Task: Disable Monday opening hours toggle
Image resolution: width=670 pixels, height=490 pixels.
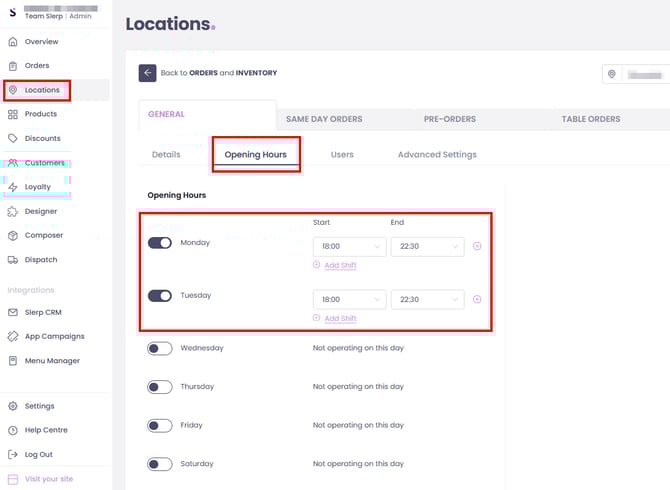Action: pyautogui.click(x=160, y=243)
